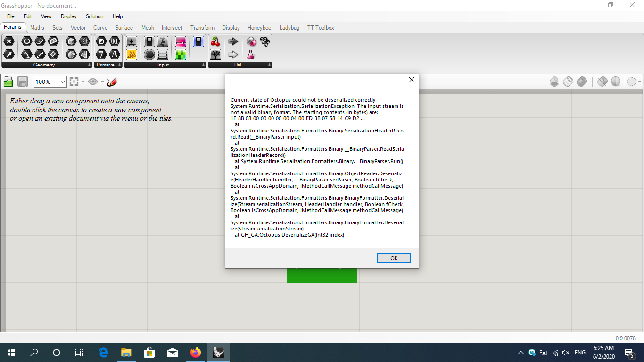644x362 pixels.
Task: Open the zoom extents dropdown arrow
Action: 83,82
